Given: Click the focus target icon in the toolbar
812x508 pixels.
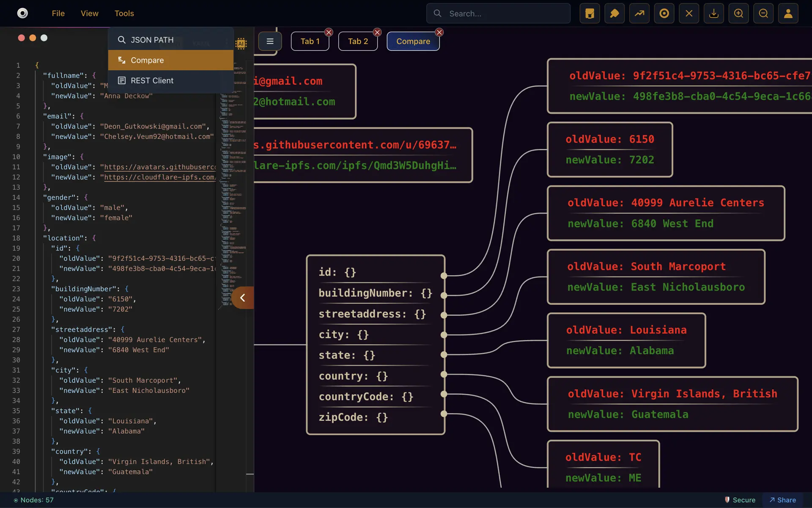Looking at the screenshot, I should coord(664,13).
